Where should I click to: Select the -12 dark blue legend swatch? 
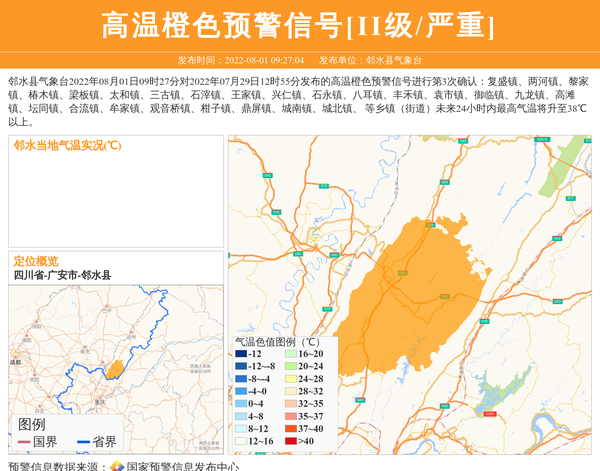click(x=241, y=354)
